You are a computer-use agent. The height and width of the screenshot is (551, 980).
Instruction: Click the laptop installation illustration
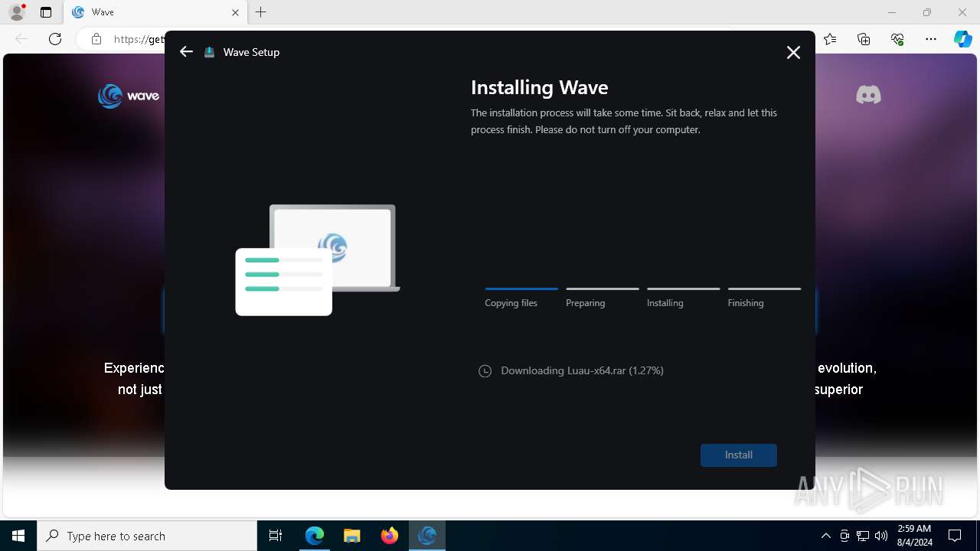pos(318,259)
